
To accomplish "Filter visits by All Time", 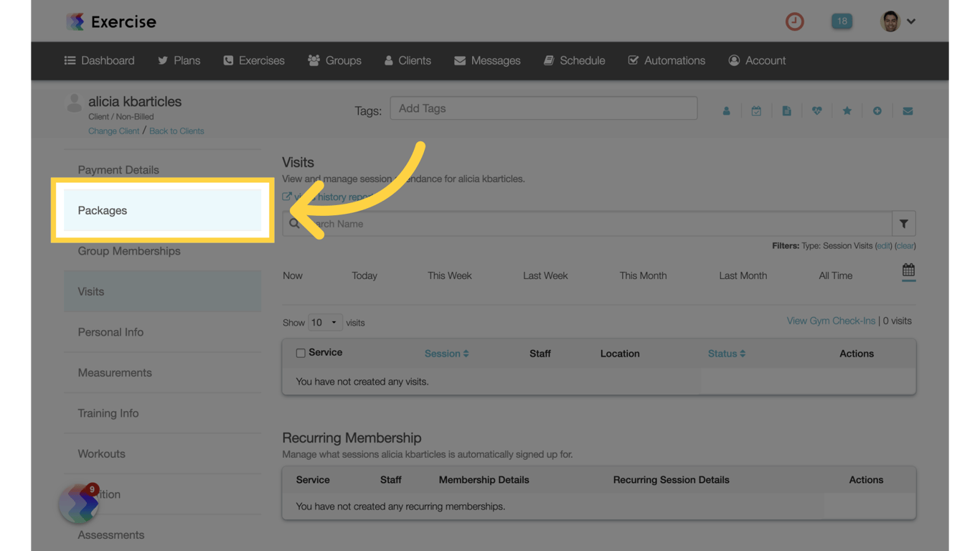I will pos(836,275).
